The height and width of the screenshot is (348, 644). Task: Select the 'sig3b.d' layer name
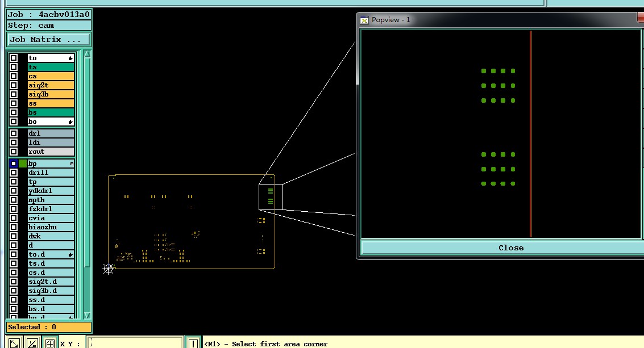[x=51, y=291]
